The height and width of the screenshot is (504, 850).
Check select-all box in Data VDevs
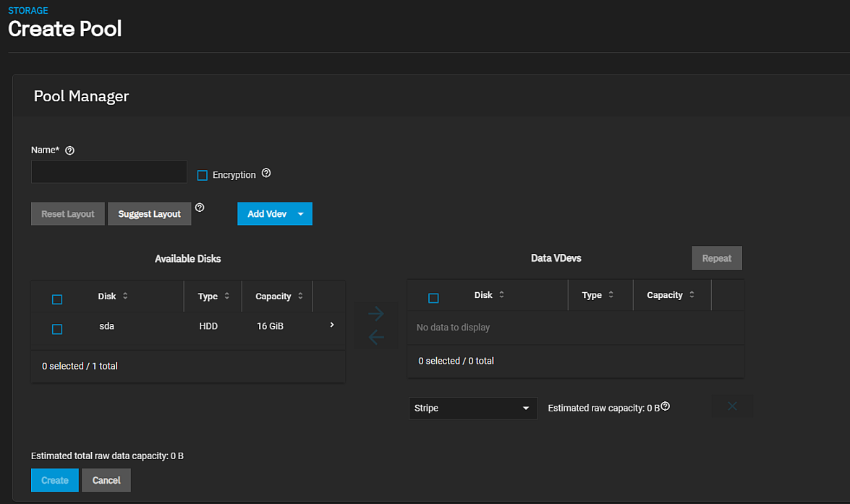pos(433,298)
